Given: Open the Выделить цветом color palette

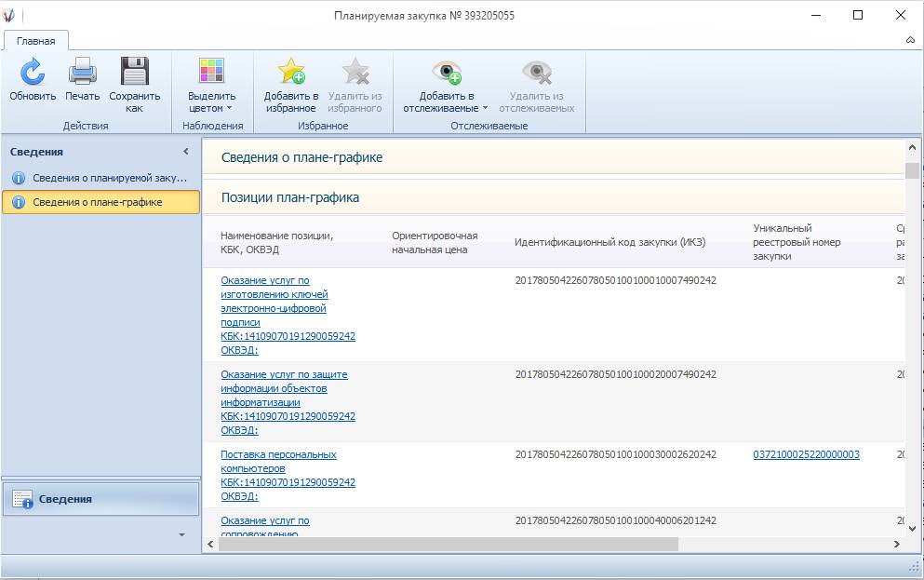Looking at the screenshot, I should [x=211, y=72].
